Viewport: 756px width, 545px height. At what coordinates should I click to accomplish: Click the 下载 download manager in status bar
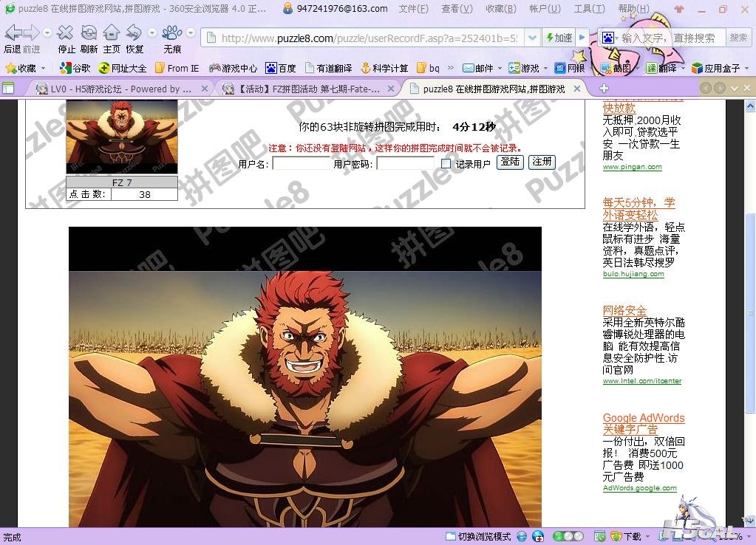pos(625,536)
